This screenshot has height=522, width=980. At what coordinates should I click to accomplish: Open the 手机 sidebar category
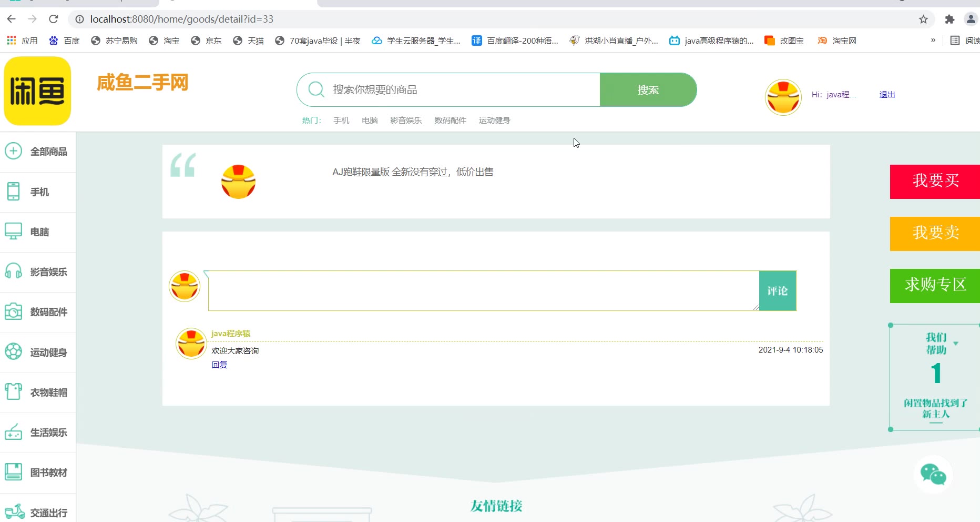pyautogui.click(x=38, y=192)
